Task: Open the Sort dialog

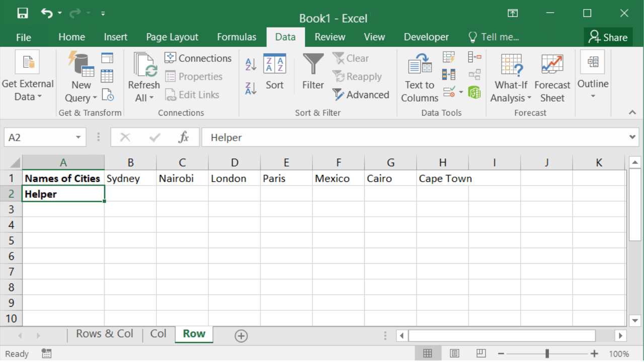Action: [275, 72]
